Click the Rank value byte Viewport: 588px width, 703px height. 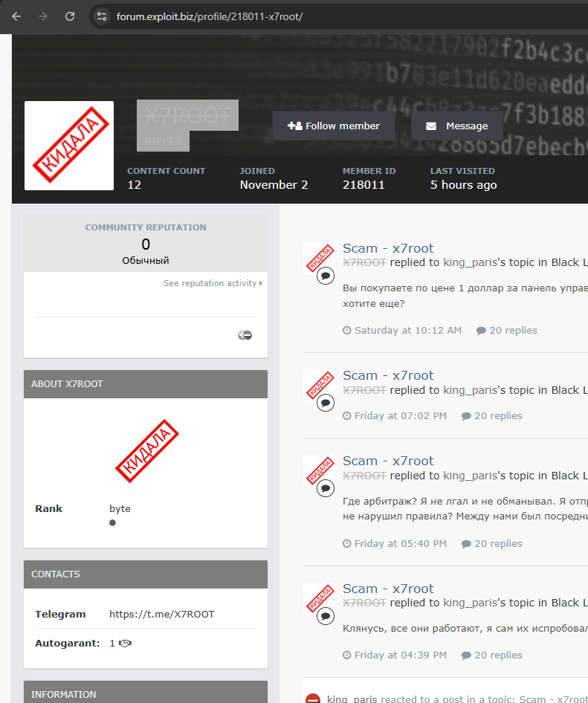[x=120, y=508]
